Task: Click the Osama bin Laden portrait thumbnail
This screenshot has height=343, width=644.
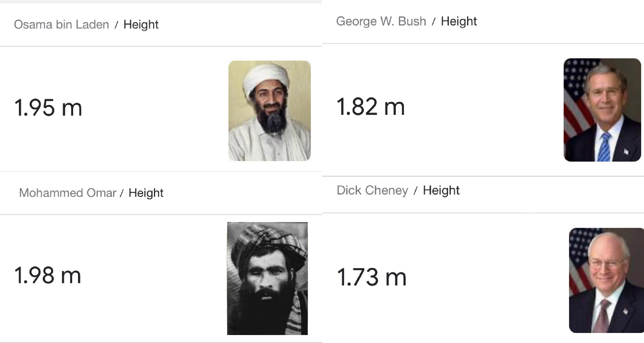Action: (270, 111)
